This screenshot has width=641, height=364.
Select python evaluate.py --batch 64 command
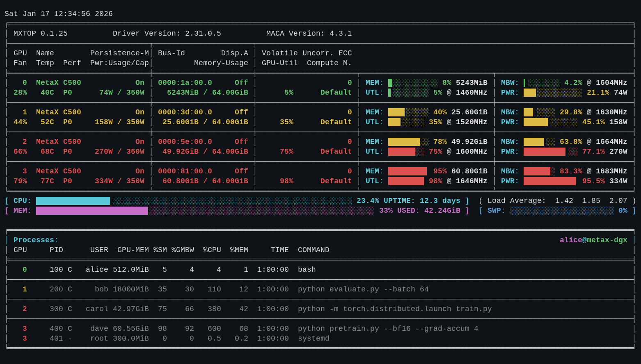[363, 289]
